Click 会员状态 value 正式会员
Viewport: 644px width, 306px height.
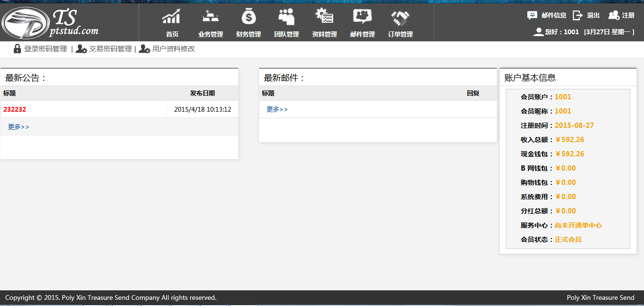pos(568,239)
